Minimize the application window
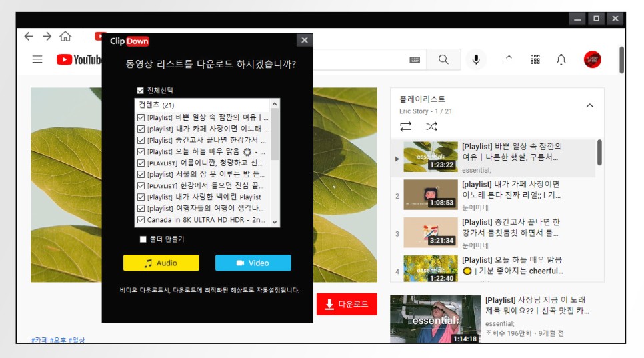 tap(577, 19)
